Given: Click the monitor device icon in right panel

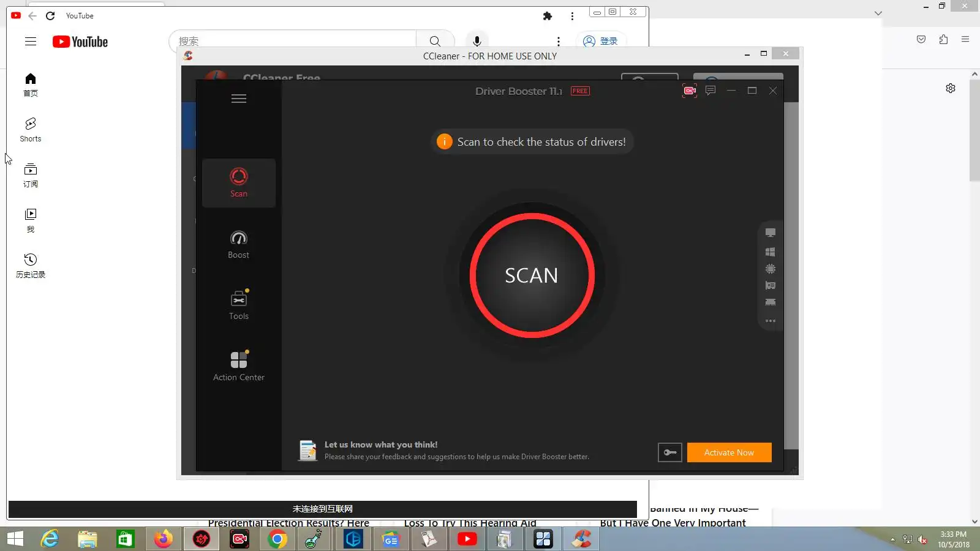Looking at the screenshot, I should click(x=771, y=233).
